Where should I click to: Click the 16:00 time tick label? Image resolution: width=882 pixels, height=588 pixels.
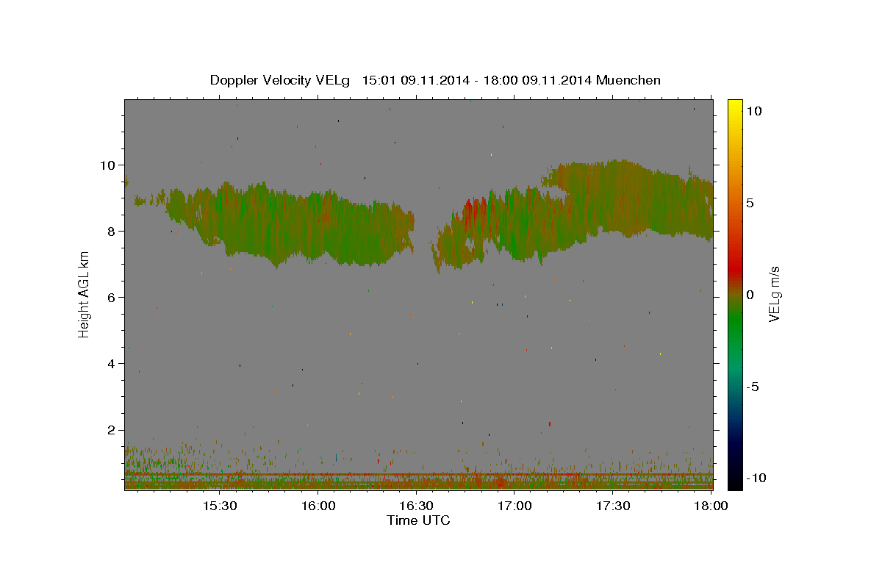[x=318, y=506]
